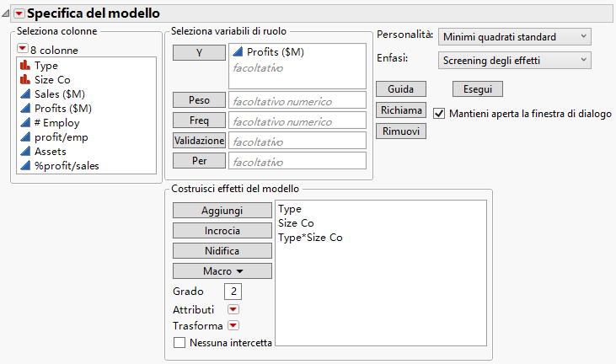
Task: Open the red triangle menu beside Specifica del modello
Action: point(19,13)
